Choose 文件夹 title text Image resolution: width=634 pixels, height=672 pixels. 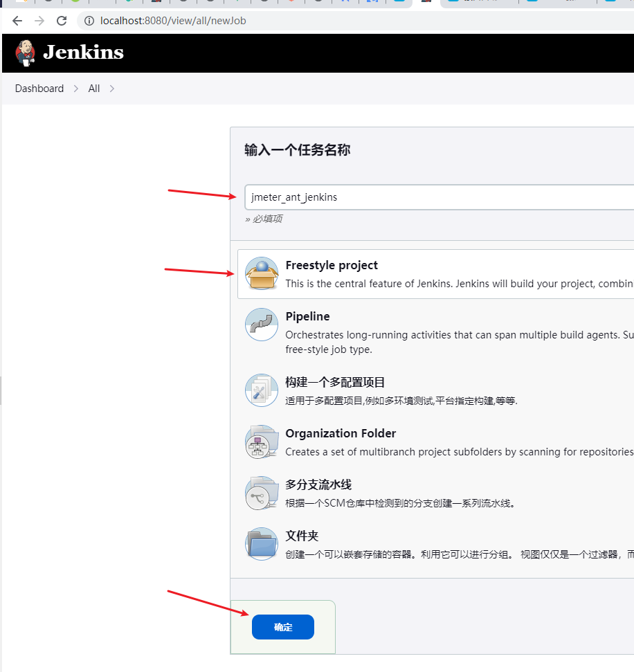coord(302,536)
